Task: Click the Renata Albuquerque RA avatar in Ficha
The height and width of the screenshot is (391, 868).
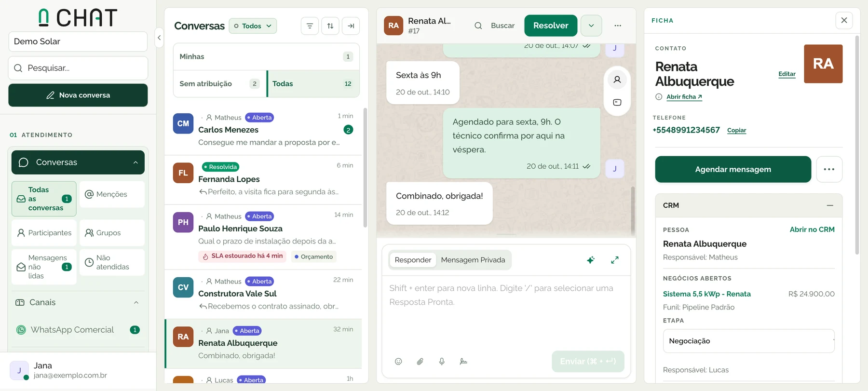Action: point(823,64)
